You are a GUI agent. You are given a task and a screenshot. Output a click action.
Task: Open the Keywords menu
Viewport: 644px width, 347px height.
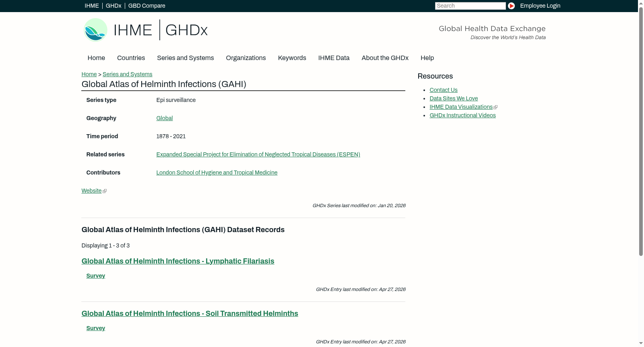tap(292, 58)
